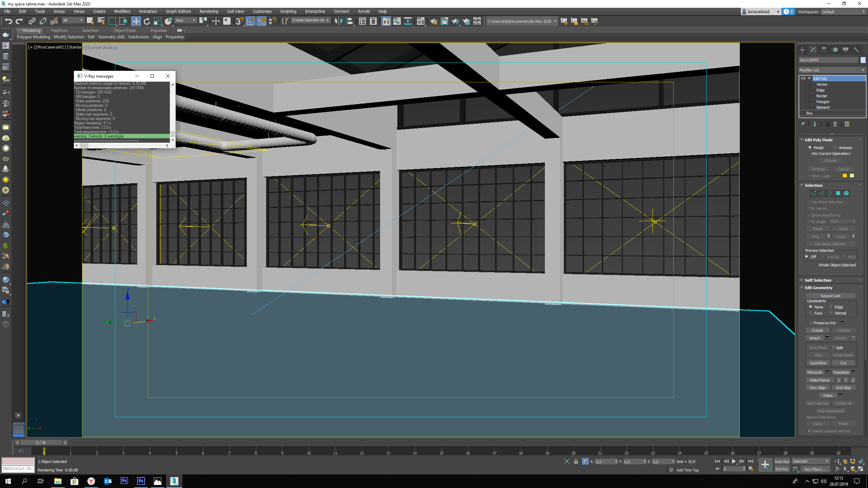Open the Modifier List dropdown
Image resolution: width=868 pixels, height=488 pixels.
(832, 70)
